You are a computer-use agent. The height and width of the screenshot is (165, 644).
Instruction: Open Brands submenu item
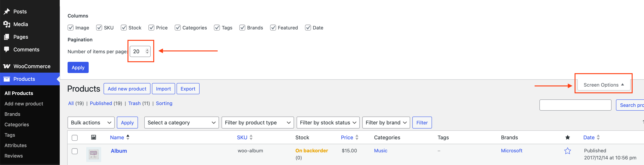[x=12, y=114]
